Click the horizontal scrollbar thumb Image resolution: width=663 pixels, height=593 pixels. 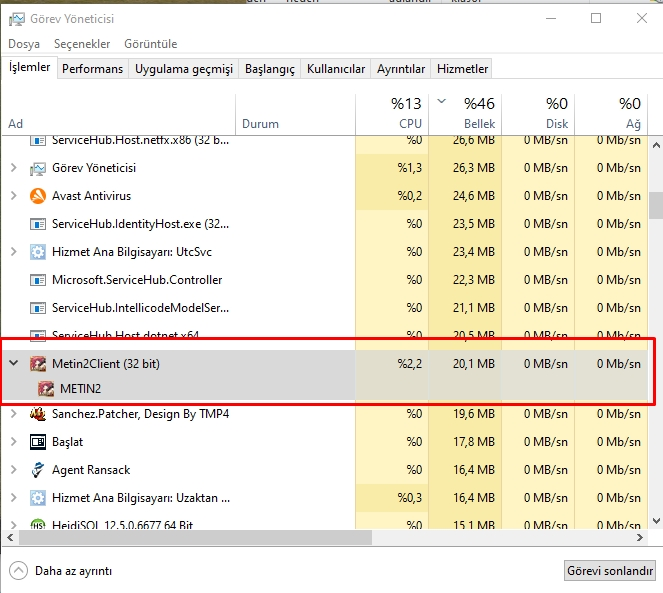[195, 538]
